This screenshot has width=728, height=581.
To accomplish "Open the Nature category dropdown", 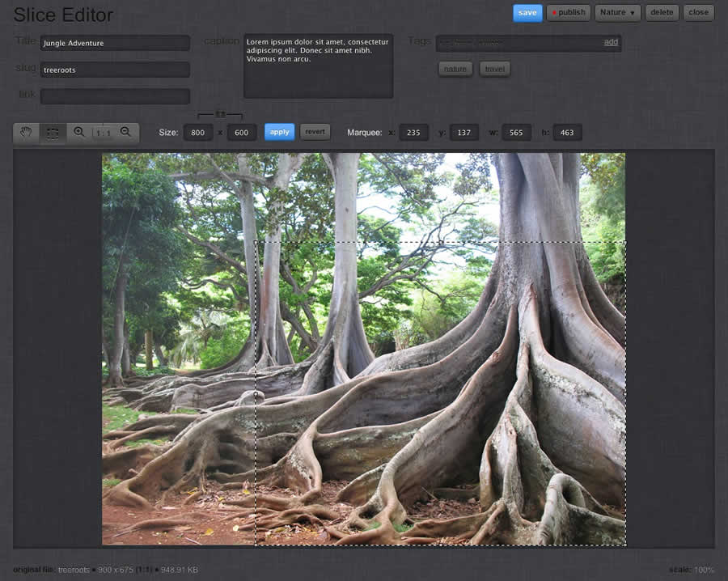I will coord(617,12).
